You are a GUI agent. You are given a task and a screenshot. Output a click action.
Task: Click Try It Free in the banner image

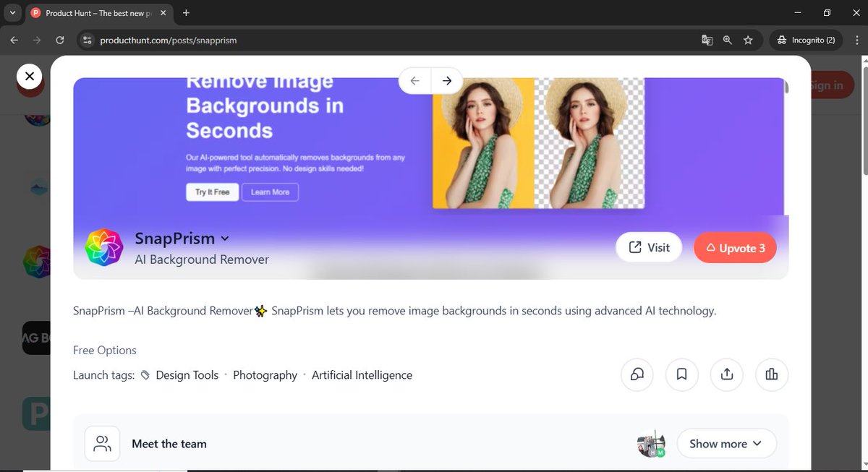pos(211,192)
